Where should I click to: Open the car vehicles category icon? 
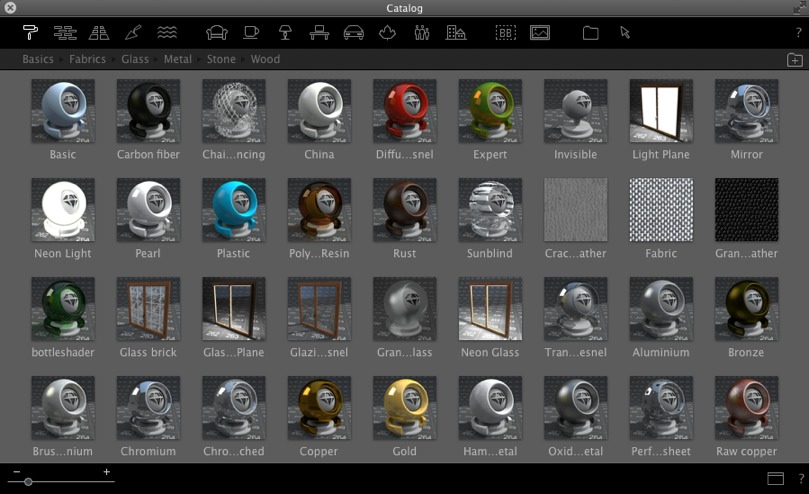click(x=353, y=33)
